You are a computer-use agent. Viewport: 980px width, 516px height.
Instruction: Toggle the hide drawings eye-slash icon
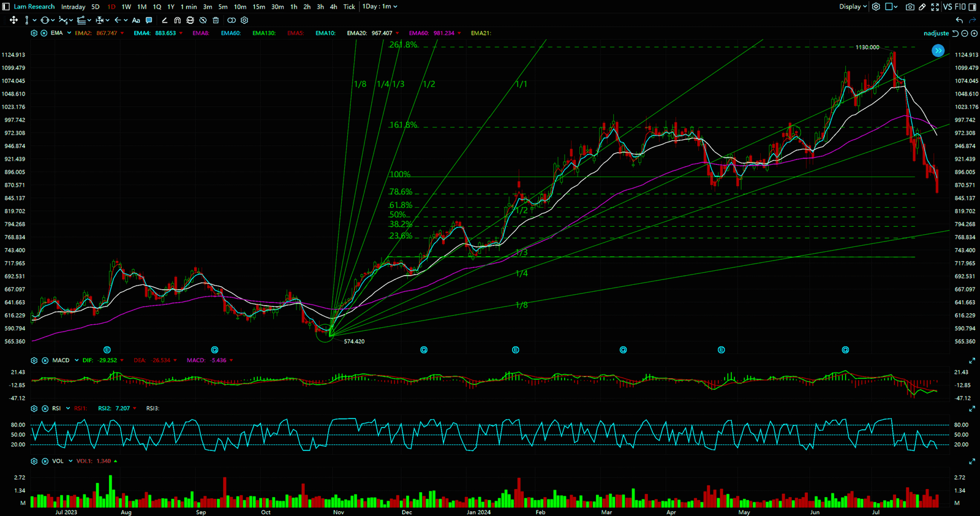203,20
